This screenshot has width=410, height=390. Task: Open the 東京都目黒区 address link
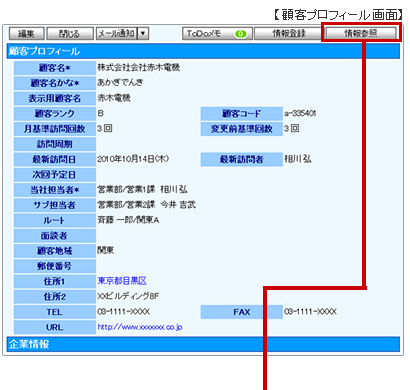click(122, 281)
